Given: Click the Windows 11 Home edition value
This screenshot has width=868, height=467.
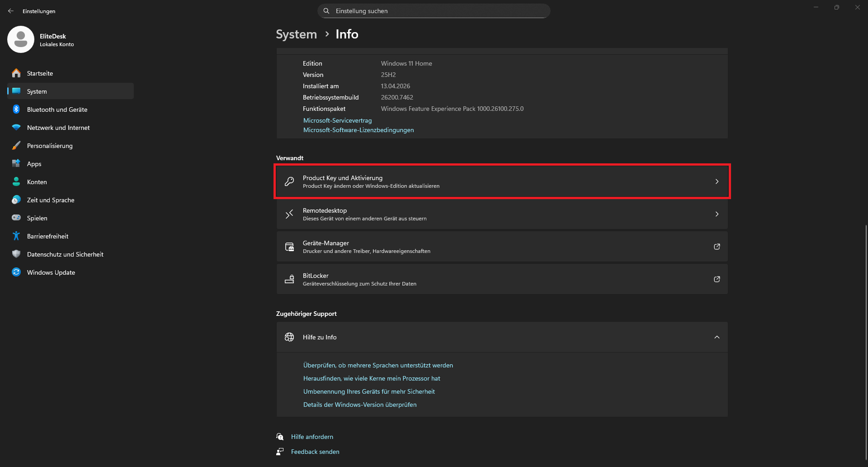Looking at the screenshot, I should [x=406, y=63].
